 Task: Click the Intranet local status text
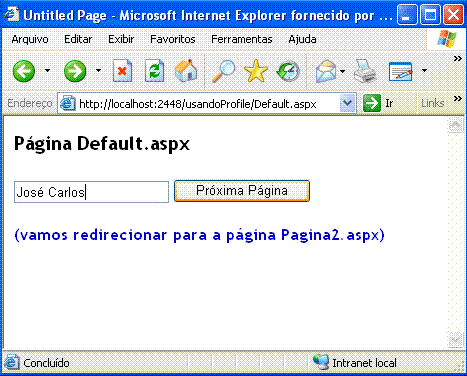[x=364, y=363]
